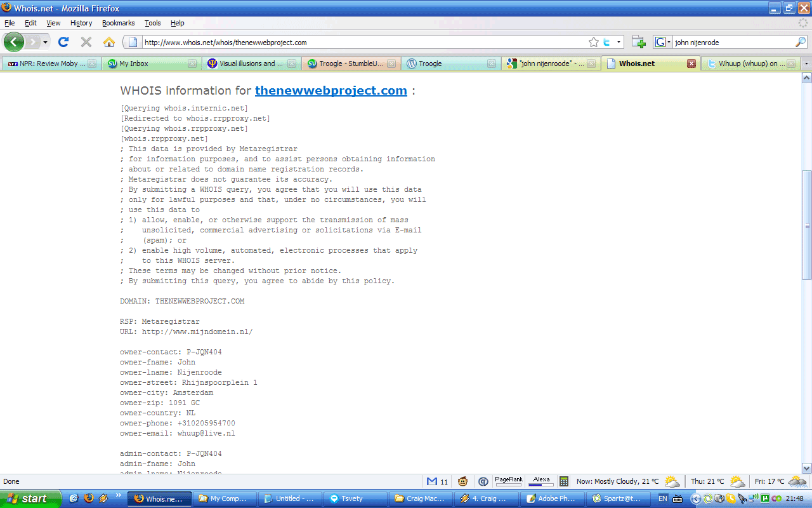Follow the thenewwebproject.com link
The width and height of the screenshot is (812, 508).
click(331, 90)
